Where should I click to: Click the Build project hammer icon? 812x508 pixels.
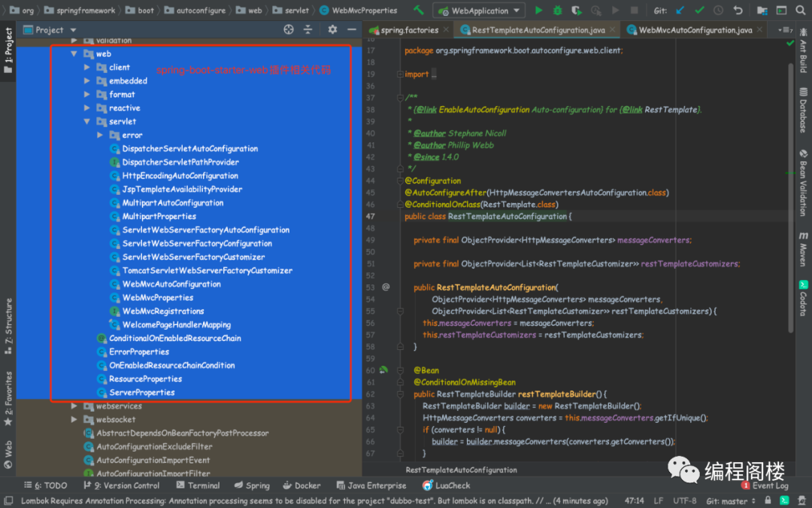pyautogui.click(x=419, y=11)
